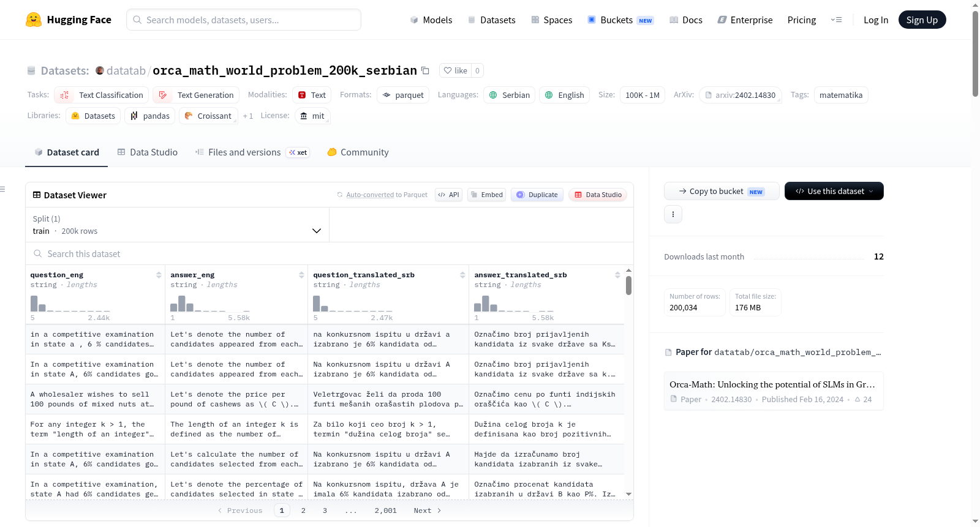Copy dataset name with copy icon

(x=425, y=70)
